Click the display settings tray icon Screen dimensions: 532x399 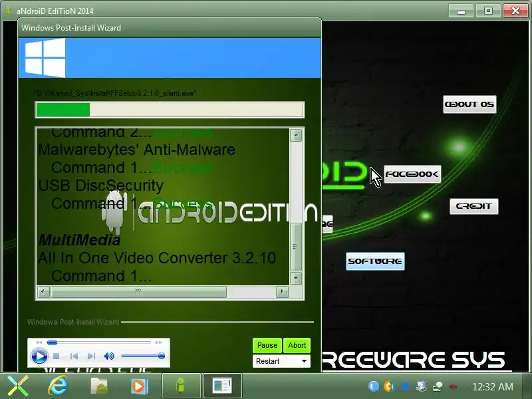coord(422,386)
